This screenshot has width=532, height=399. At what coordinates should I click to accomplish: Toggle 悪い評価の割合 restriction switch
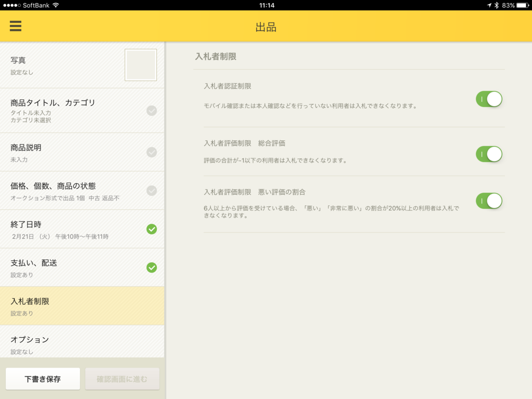point(489,201)
